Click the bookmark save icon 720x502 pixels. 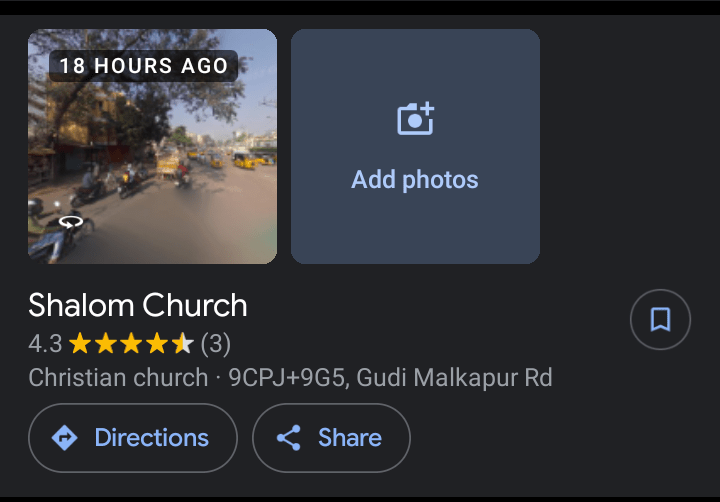pyautogui.click(x=660, y=319)
